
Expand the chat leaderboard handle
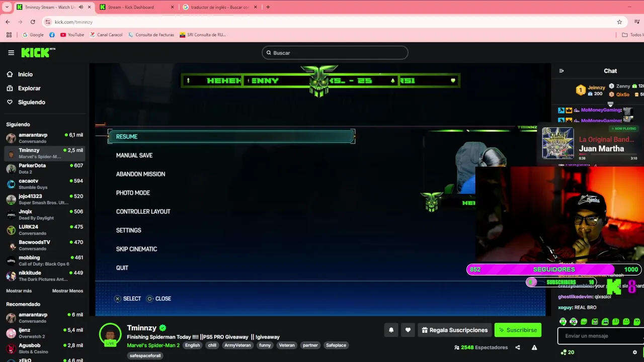(610, 104)
